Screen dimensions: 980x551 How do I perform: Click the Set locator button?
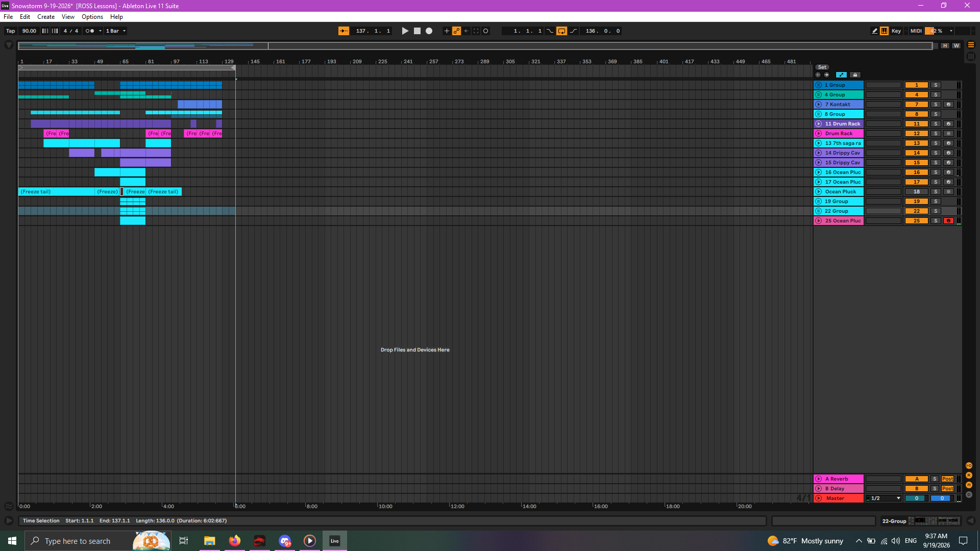tap(822, 67)
